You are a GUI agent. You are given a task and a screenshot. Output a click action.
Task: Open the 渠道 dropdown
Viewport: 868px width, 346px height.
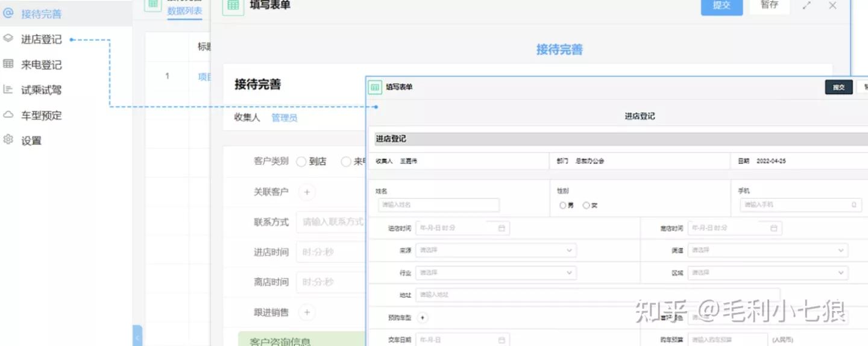[767, 250]
